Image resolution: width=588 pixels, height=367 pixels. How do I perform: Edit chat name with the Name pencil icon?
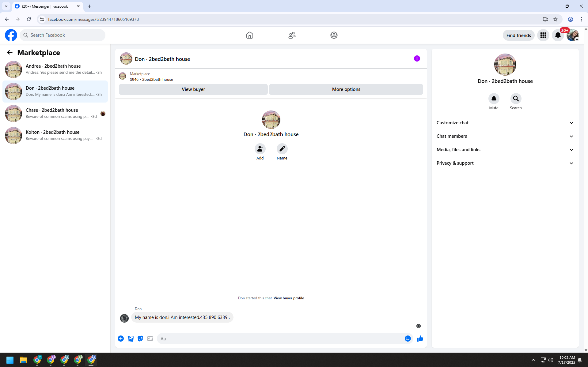click(x=282, y=149)
